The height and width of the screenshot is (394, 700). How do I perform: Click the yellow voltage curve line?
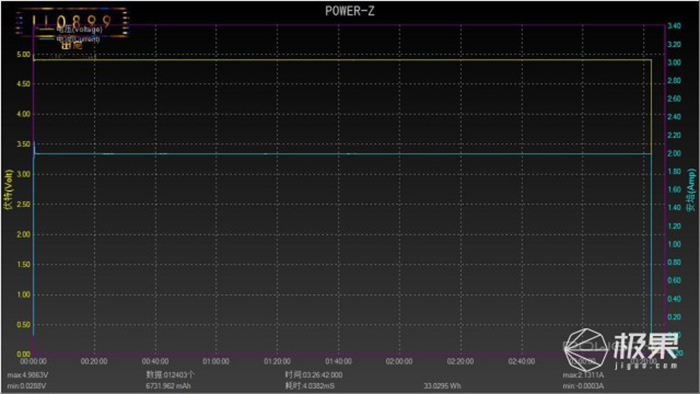pos(342,60)
